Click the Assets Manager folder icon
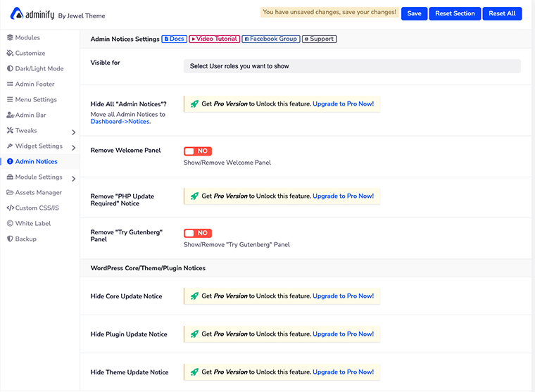 pyautogui.click(x=10, y=192)
